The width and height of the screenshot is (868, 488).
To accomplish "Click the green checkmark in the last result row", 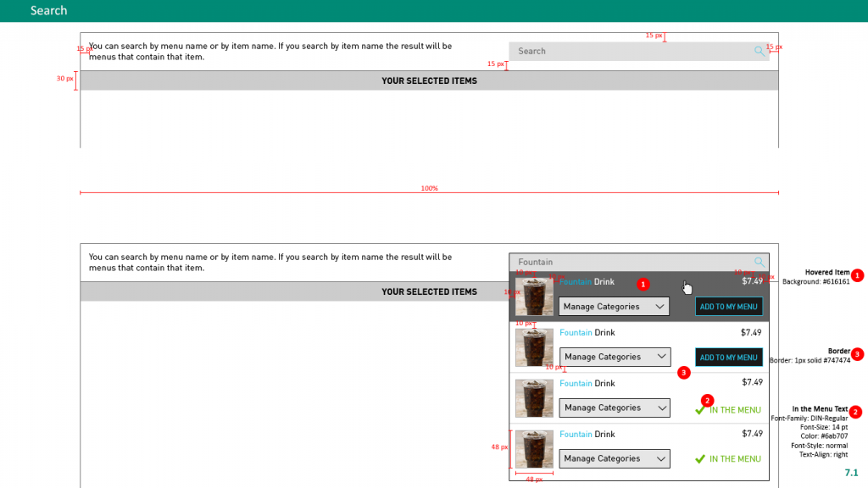I will coord(700,459).
